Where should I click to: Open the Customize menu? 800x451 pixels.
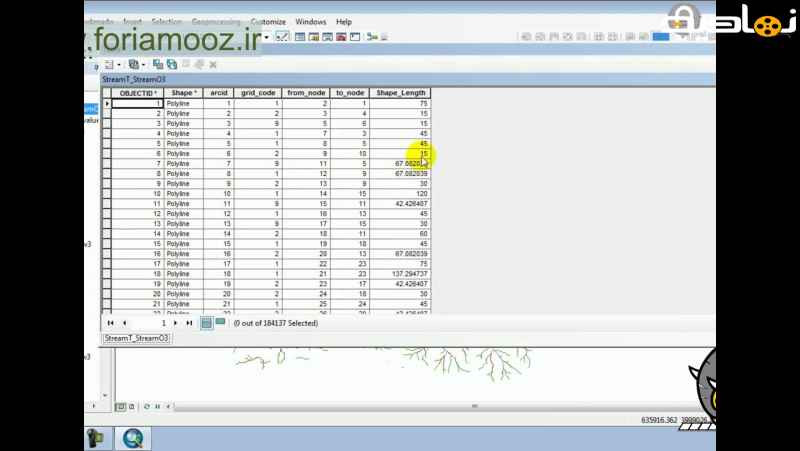[268, 21]
